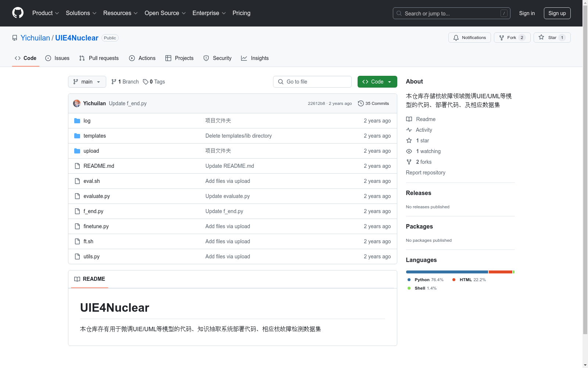Expand the Product menu

[46, 13]
